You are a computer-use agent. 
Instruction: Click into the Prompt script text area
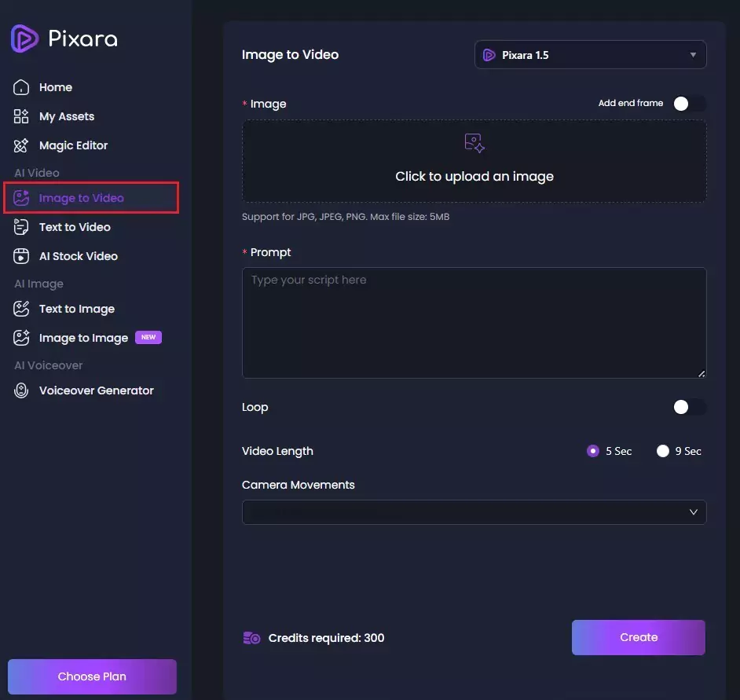click(474, 323)
